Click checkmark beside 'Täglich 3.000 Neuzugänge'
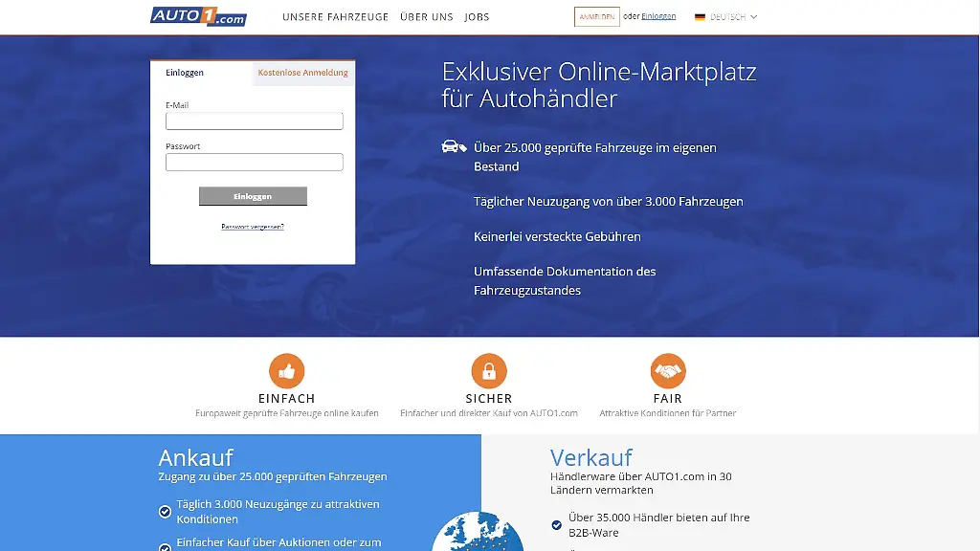 coord(165,512)
